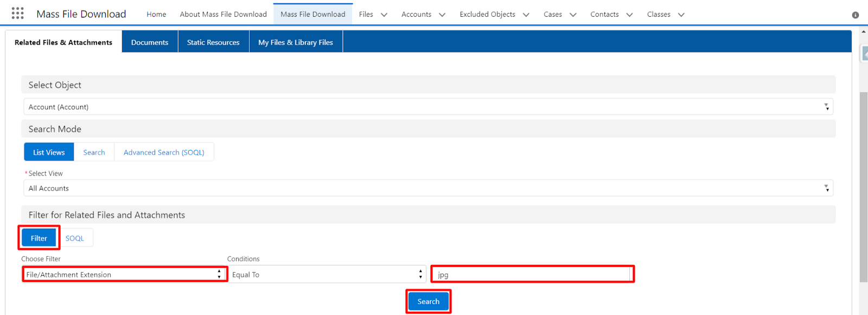This screenshot has width=868, height=315.
Task: Click the blue Search button
Action: click(x=429, y=301)
